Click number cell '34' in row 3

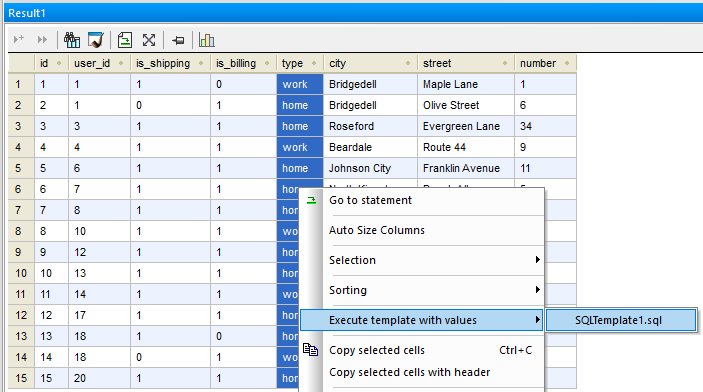point(545,126)
